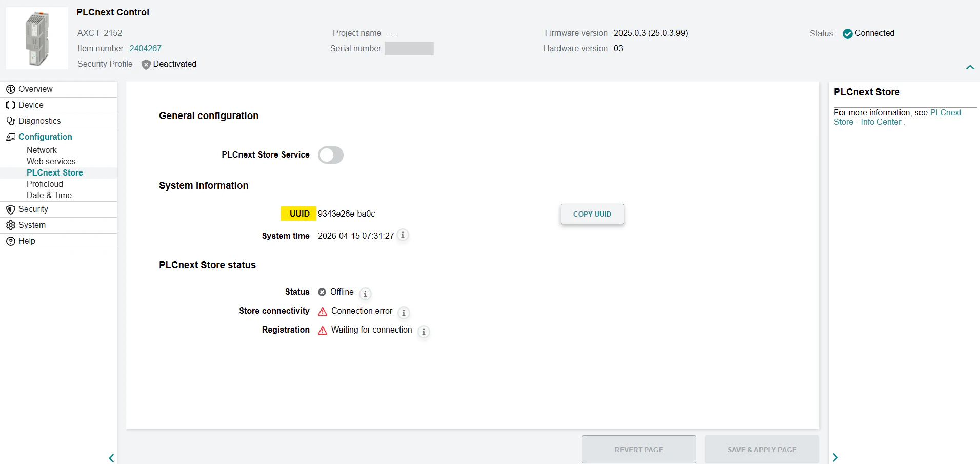Click the SAVE & APPLY PAGE button
This screenshot has width=980, height=464.
pyautogui.click(x=762, y=450)
